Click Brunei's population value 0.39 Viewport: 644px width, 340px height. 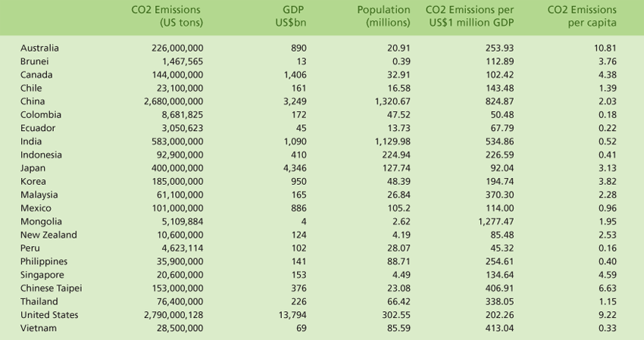click(402, 61)
